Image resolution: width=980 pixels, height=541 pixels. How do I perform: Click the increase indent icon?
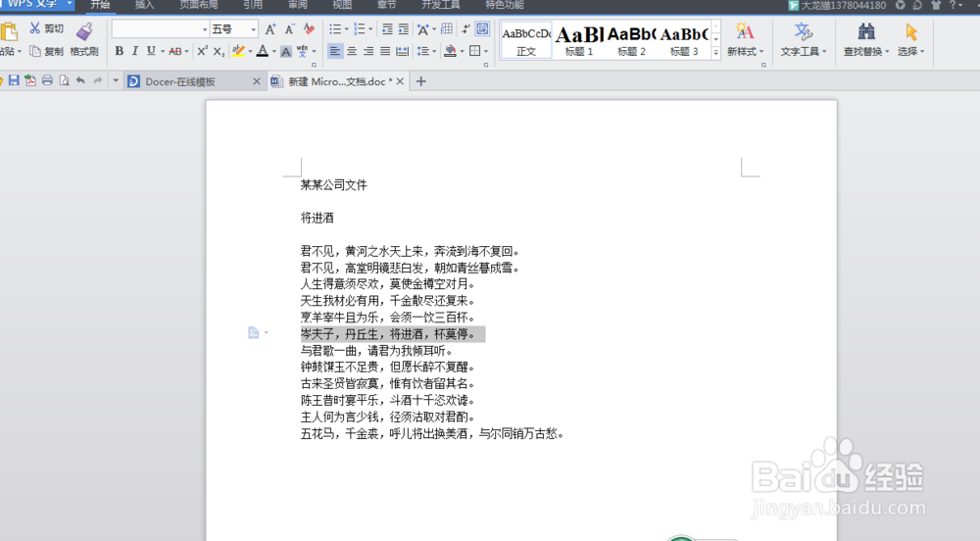(x=404, y=29)
